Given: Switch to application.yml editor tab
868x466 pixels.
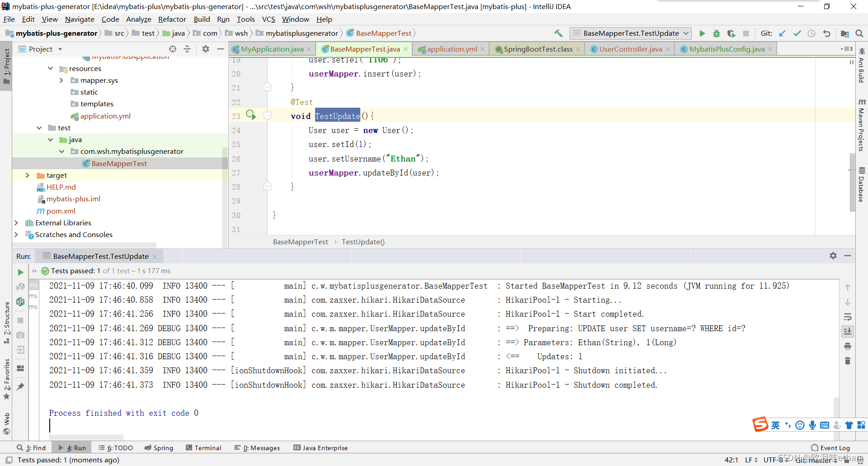Looking at the screenshot, I should coord(452,49).
